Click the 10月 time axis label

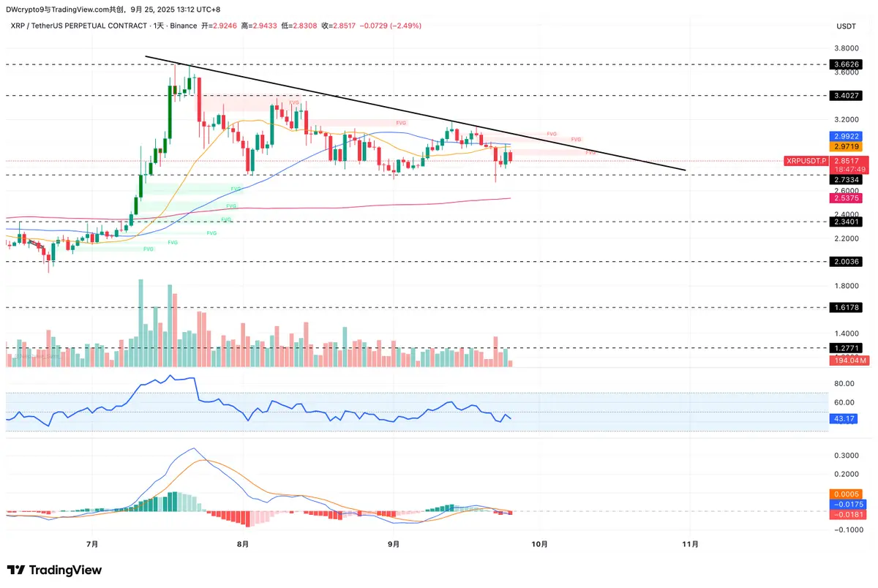pos(539,544)
